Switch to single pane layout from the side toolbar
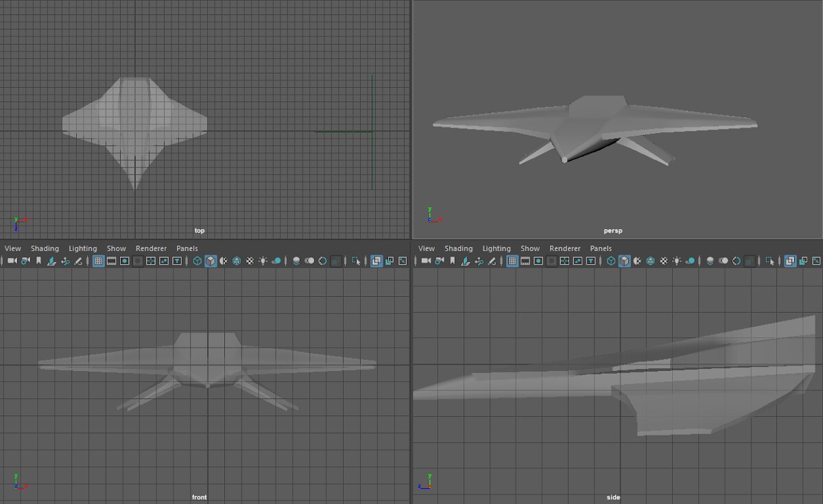Screen dimensions: 823x504 789,261
